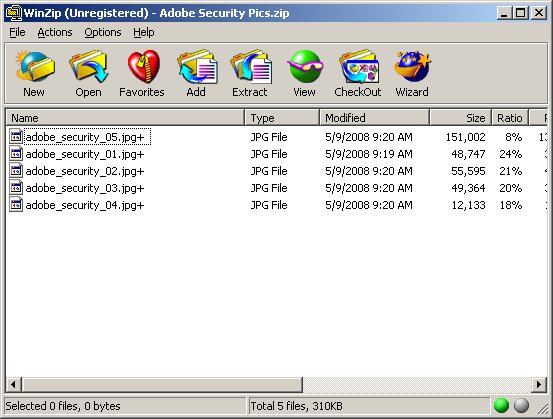This screenshot has height=419, width=553.
Task: Click the 8% ratio cell
Action: coord(514,137)
